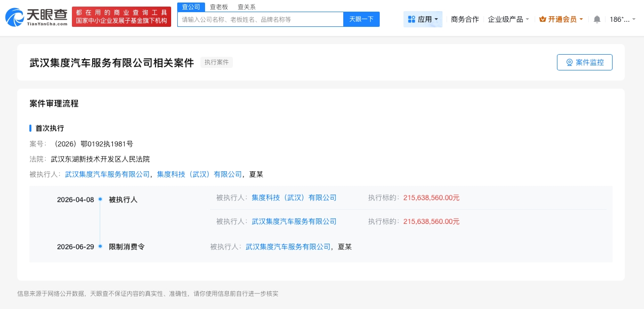Click the red slogan banner
This screenshot has width=644, height=309.
(122, 17)
